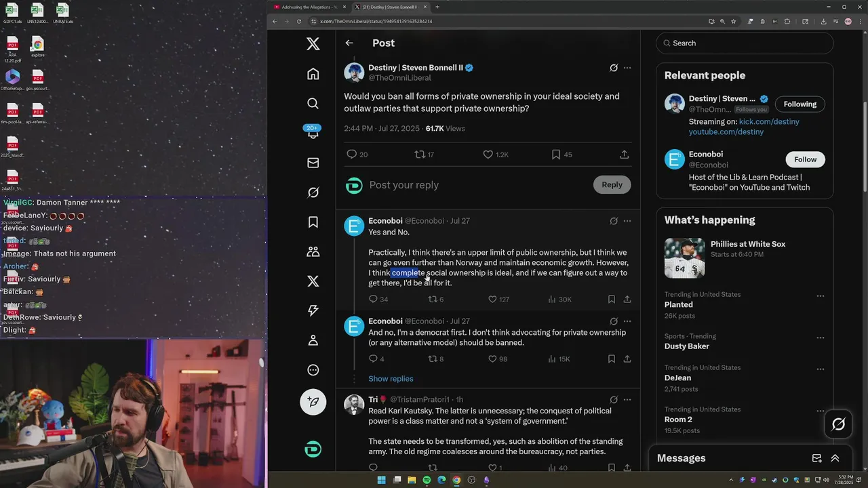This screenshot has height=488, width=868.
Task: Open Bookmarks in X sidebar
Action: pyautogui.click(x=313, y=222)
